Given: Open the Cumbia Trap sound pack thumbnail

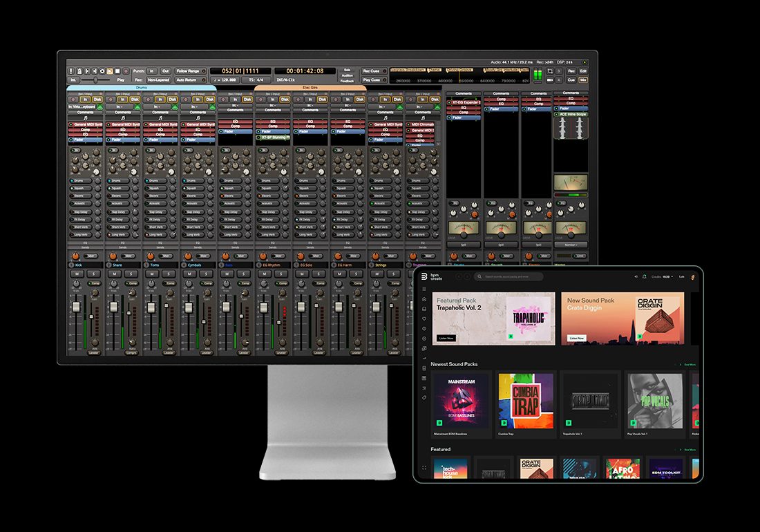Looking at the screenshot, I should pyautogui.click(x=526, y=401).
